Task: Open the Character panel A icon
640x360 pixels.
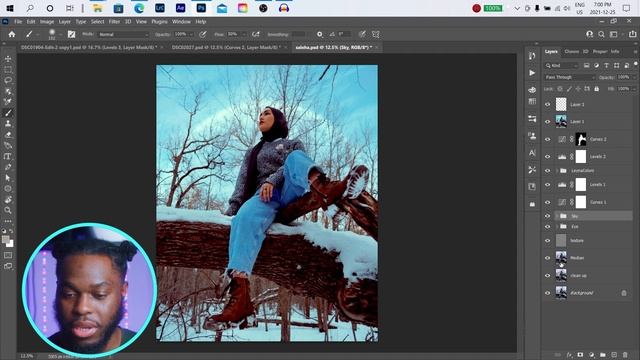Action: (532, 153)
